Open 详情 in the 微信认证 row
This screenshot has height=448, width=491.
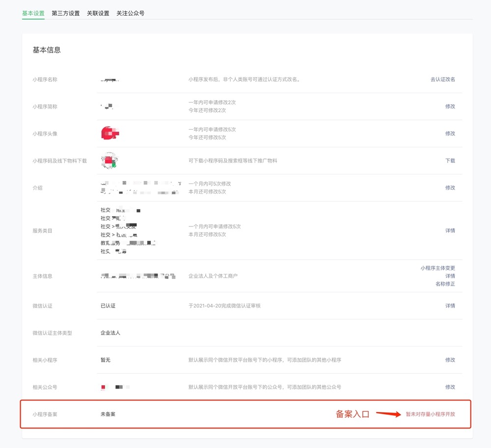(450, 306)
